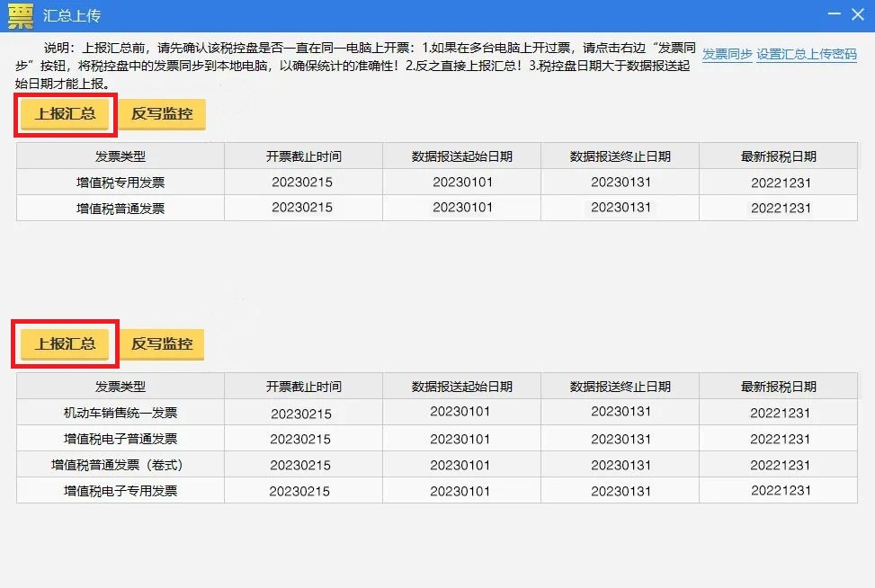This screenshot has height=588, width=875.
Task: Click 20230215 in the 增值税普通发票（卷式）row
Action: point(300,465)
